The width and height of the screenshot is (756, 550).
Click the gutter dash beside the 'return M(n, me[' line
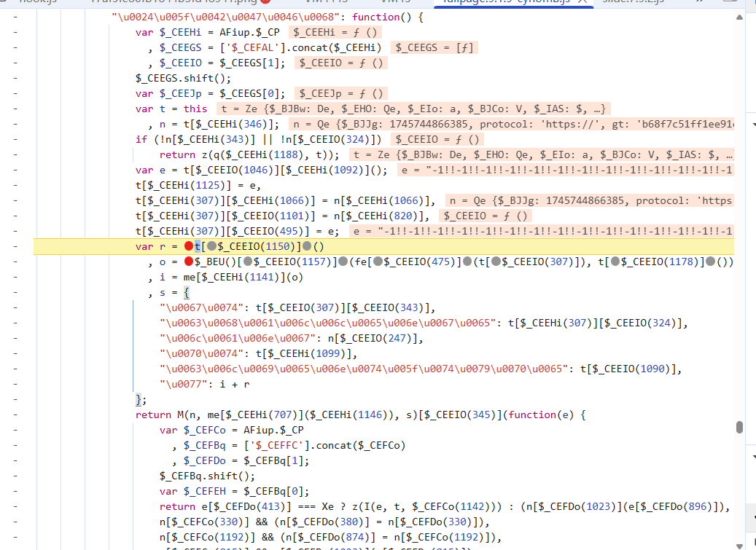[x=15, y=415]
